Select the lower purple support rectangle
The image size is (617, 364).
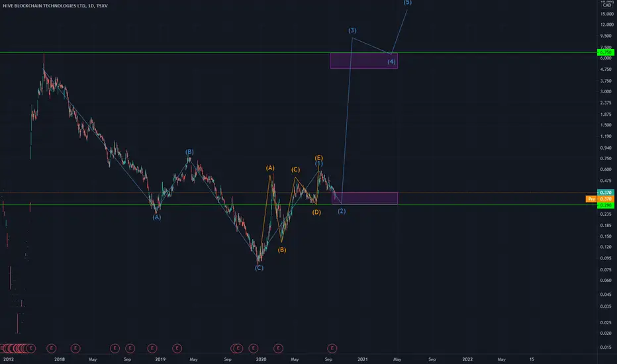pyautogui.click(x=365, y=199)
